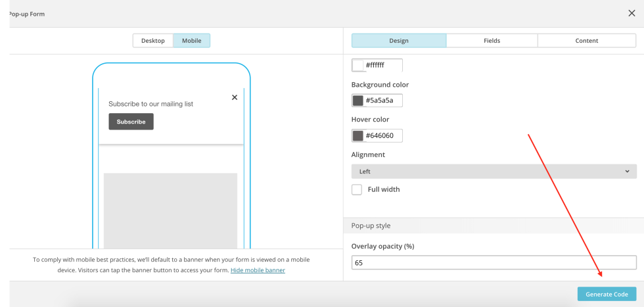Select the Mobile preview tab
Viewport: 644px width, 307px height.
192,41
